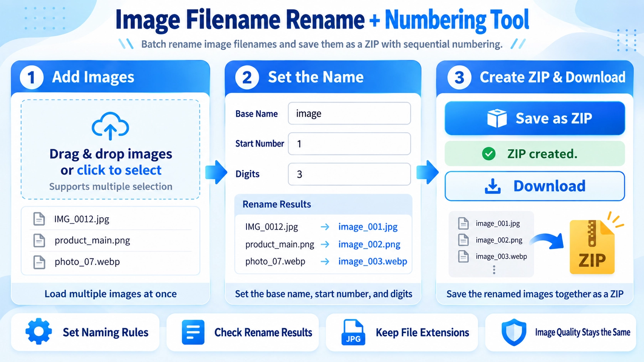This screenshot has width=644, height=362.
Task: Click the Check Rename Results card
Action: pyautogui.click(x=243, y=332)
